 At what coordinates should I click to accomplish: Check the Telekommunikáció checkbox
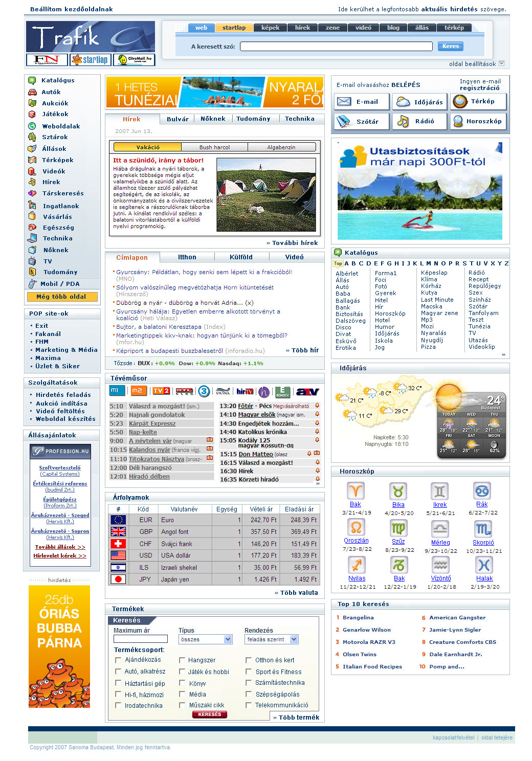(249, 705)
